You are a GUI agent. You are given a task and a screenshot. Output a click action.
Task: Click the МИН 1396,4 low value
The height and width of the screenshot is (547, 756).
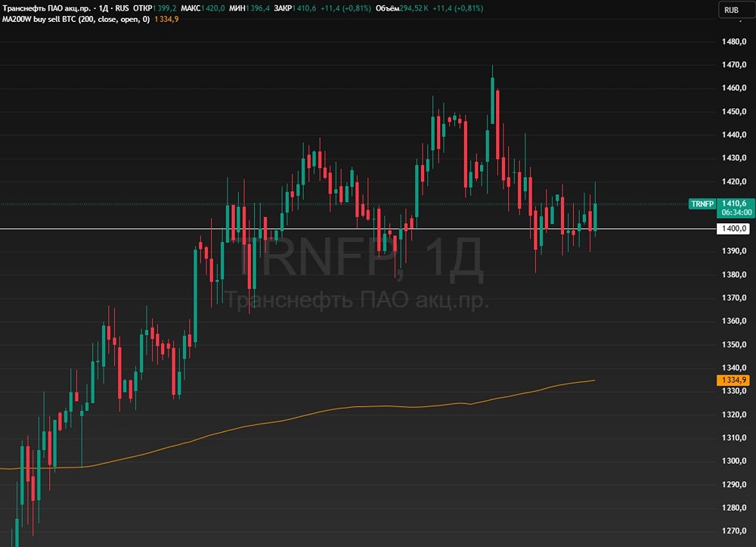pos(249,8)
